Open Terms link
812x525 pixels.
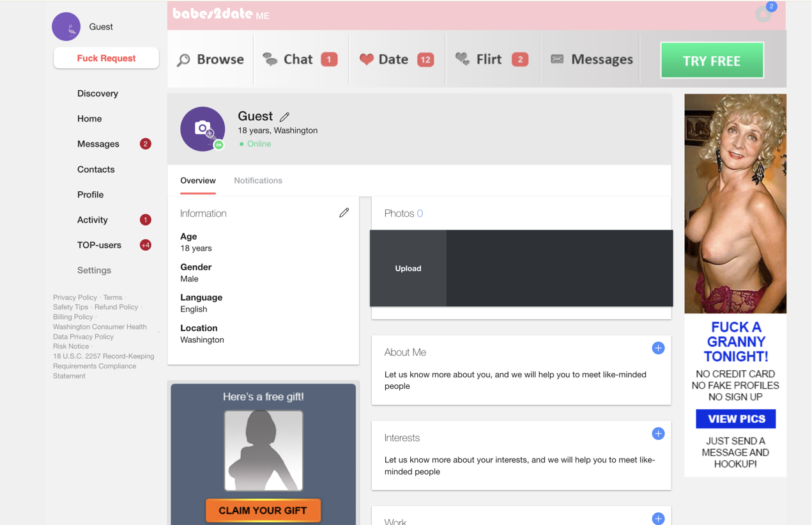click(112, 297)
